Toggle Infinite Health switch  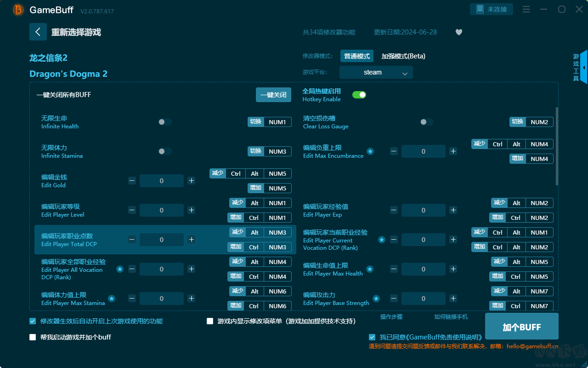[165, 122]
